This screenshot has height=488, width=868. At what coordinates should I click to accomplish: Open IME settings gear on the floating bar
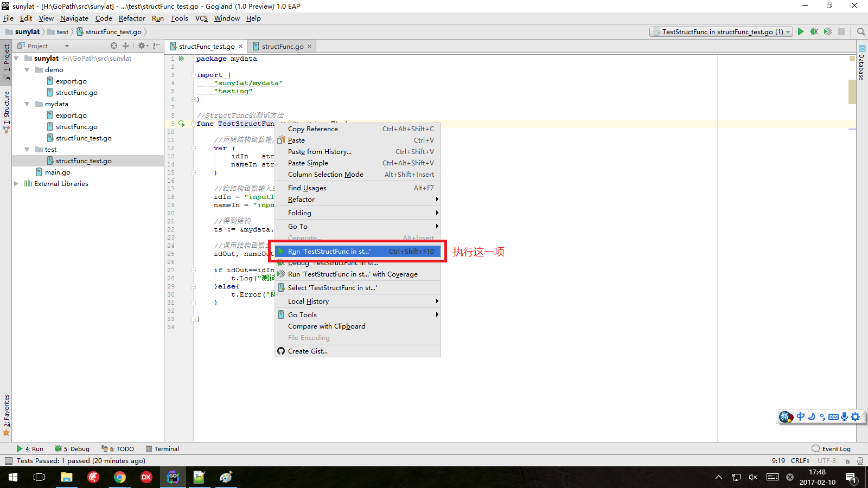pos(856,416)
